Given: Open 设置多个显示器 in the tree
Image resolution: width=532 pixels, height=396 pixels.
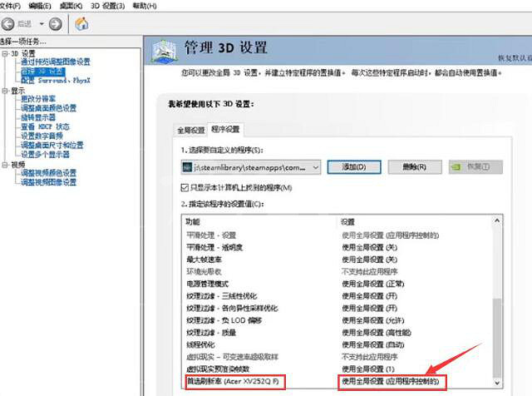Looking at the screenshot, I should (x=45, y=155).
